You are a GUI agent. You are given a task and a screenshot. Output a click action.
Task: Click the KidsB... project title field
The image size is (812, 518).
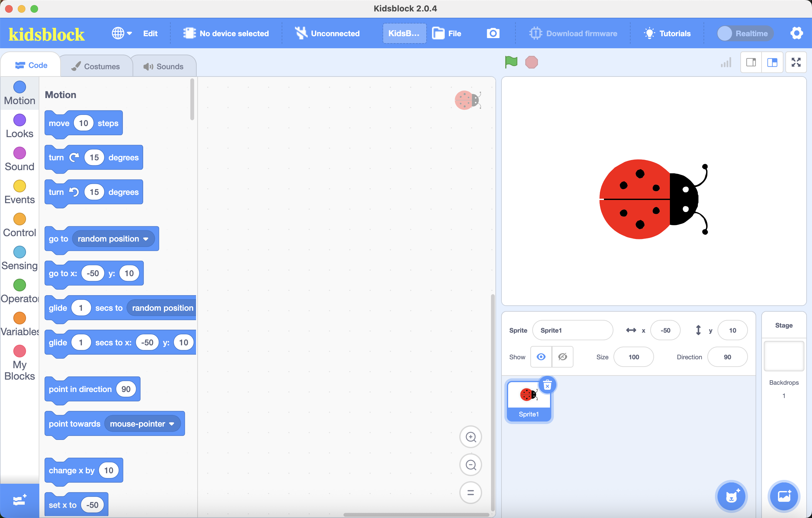(x=404, y=33)
